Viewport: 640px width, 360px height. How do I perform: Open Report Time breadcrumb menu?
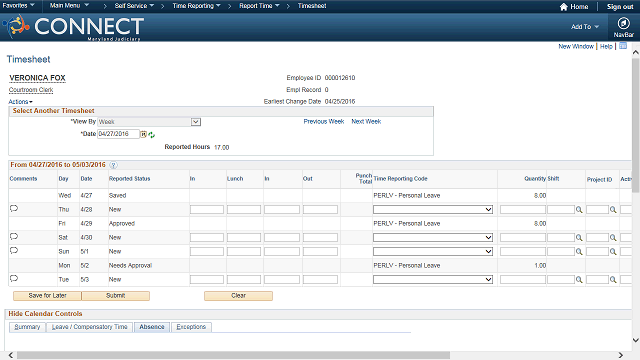pos(259,6)
